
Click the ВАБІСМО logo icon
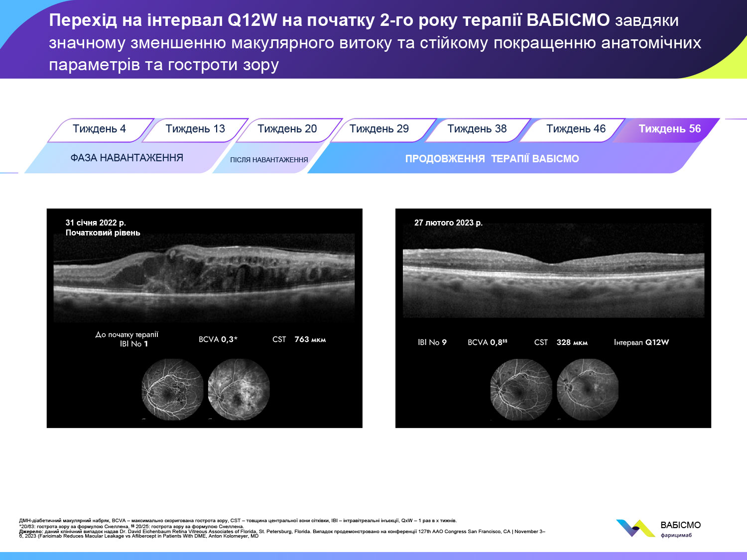635,528
